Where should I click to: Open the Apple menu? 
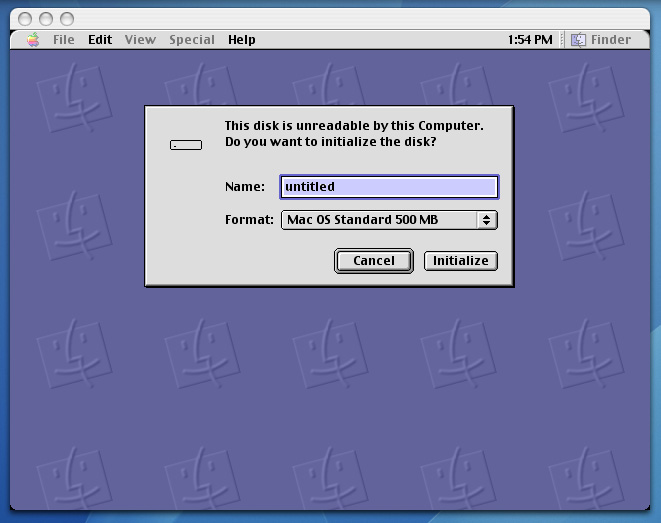point(33,40)
